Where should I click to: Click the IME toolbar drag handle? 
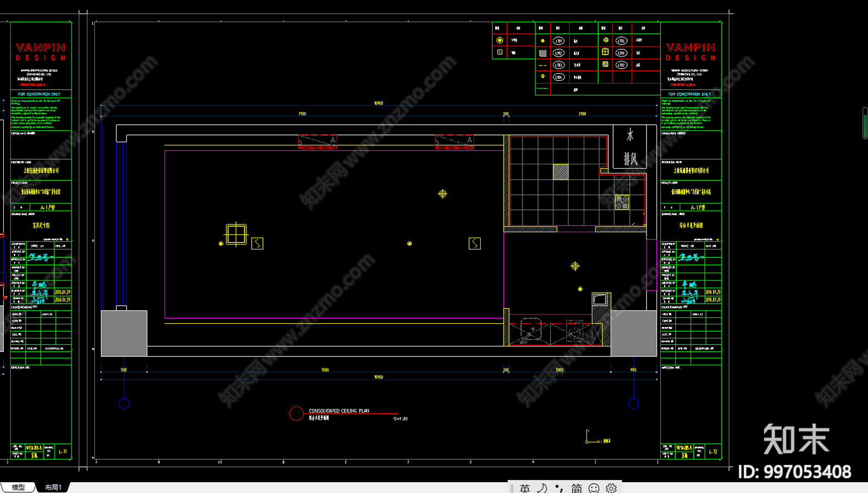(512, 488)
